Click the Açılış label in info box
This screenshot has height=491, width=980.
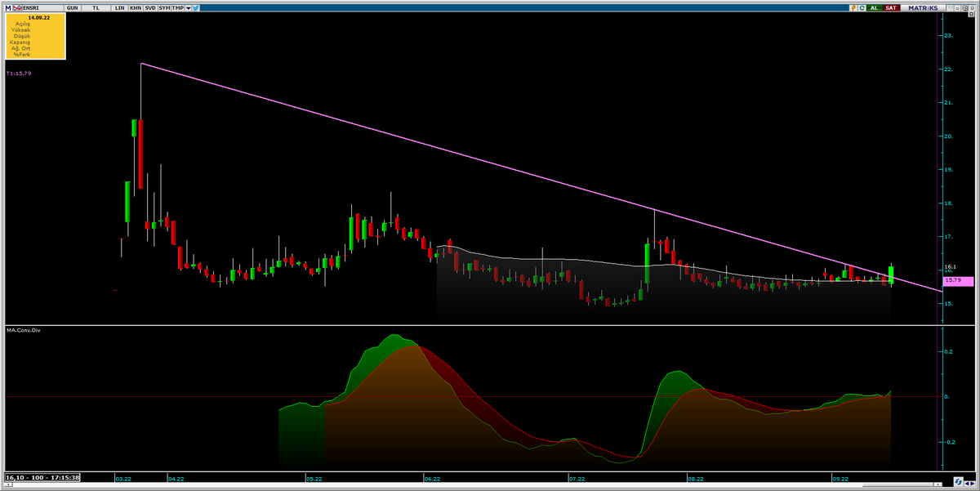click(23, 24)
